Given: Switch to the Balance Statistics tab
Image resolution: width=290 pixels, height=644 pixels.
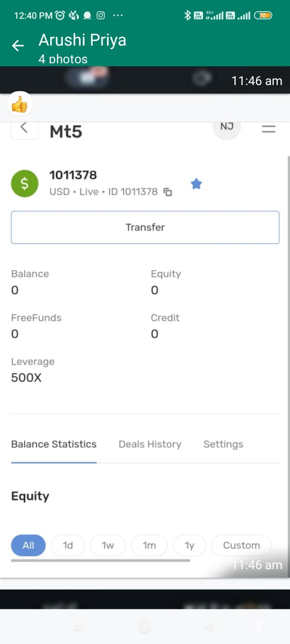Looking at the screenshot, I should click(54, 444).
